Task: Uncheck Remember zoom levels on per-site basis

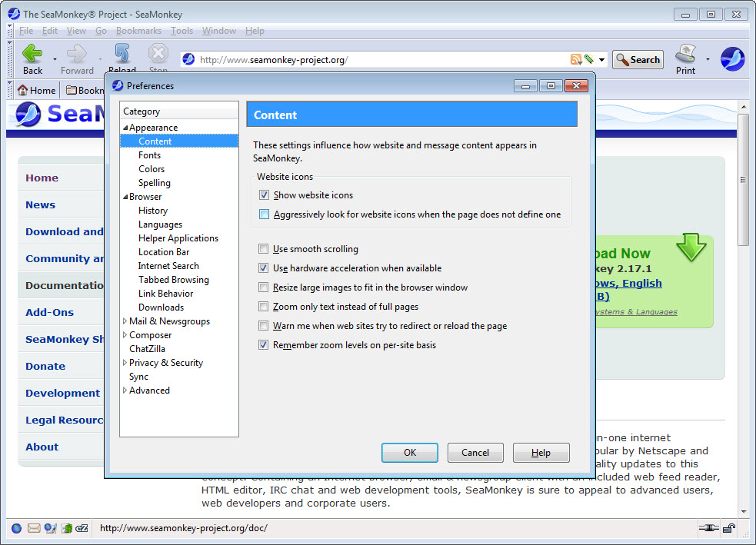Action: coord(263,345)
